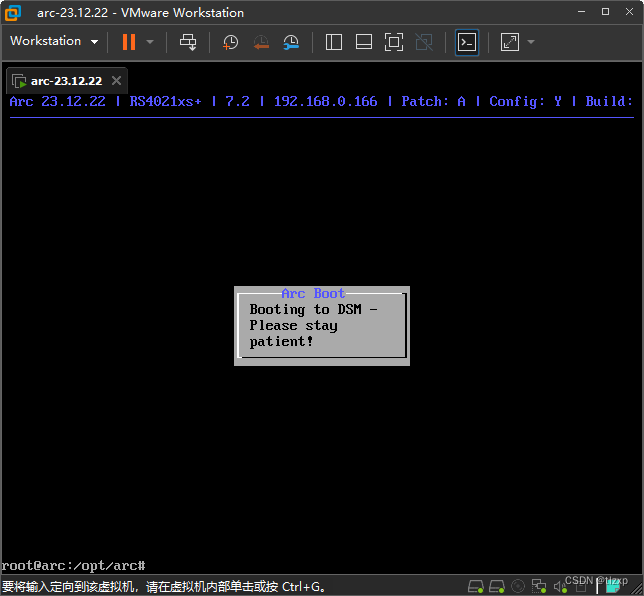Enter full screen mode

click(x=394, y=42)
